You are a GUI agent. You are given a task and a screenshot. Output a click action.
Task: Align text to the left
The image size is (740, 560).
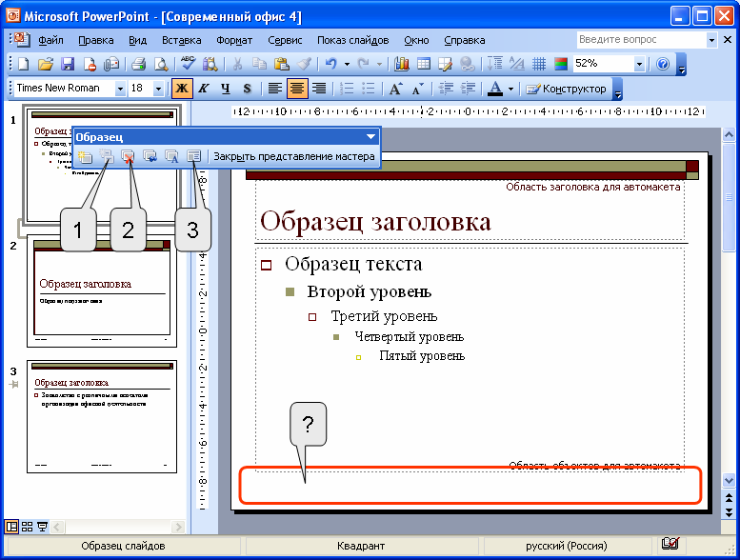pos(275,89)
